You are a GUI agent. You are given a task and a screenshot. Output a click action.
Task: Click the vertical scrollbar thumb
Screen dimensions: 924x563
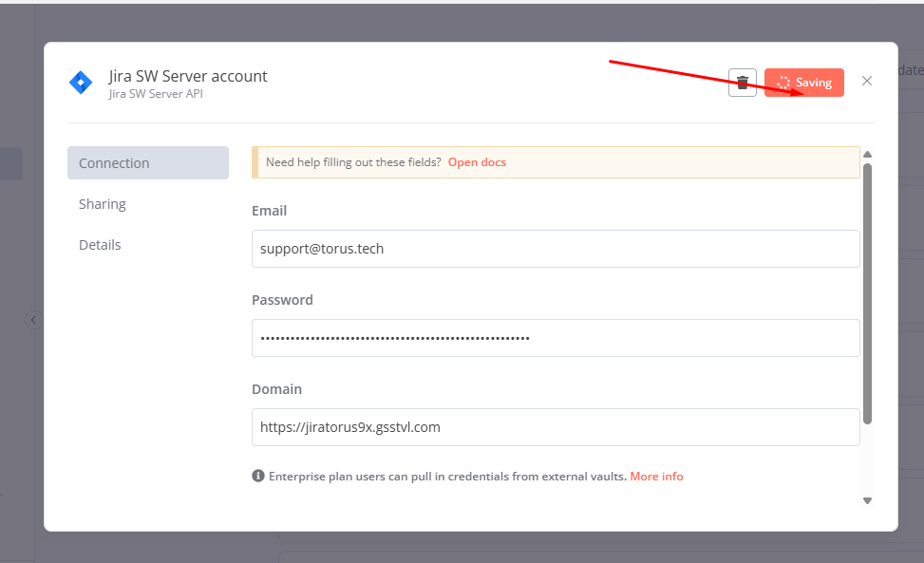coord(867,293)
